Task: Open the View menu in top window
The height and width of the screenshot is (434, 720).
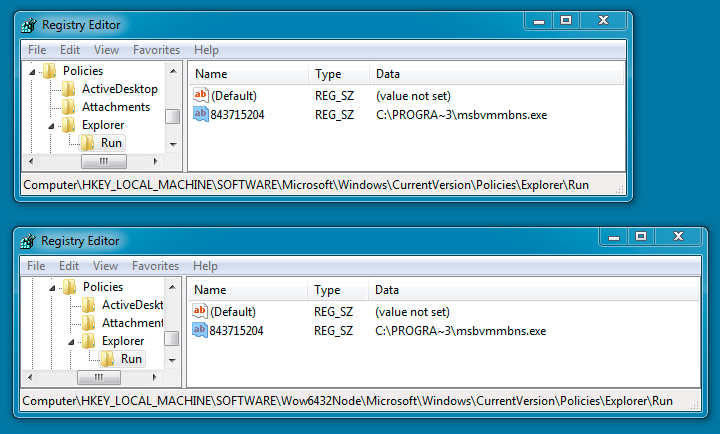Action: [106, 50]
